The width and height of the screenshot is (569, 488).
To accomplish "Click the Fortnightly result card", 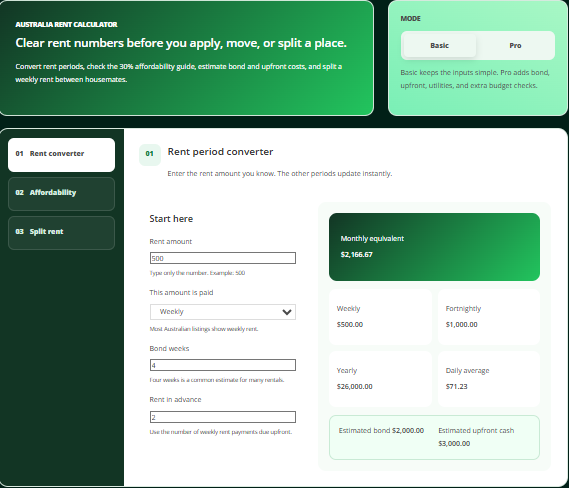I will [x=489, y=317].
